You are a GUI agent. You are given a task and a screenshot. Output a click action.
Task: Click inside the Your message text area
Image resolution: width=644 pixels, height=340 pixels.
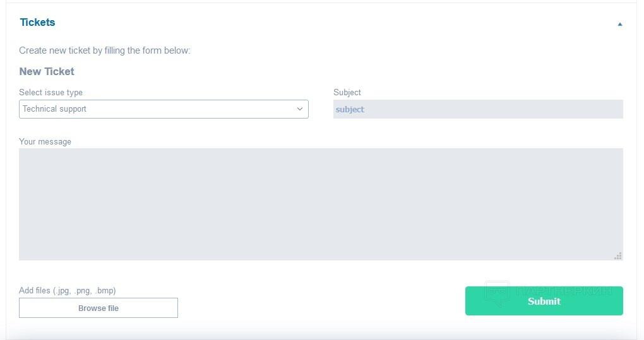[x=321, y=204]
